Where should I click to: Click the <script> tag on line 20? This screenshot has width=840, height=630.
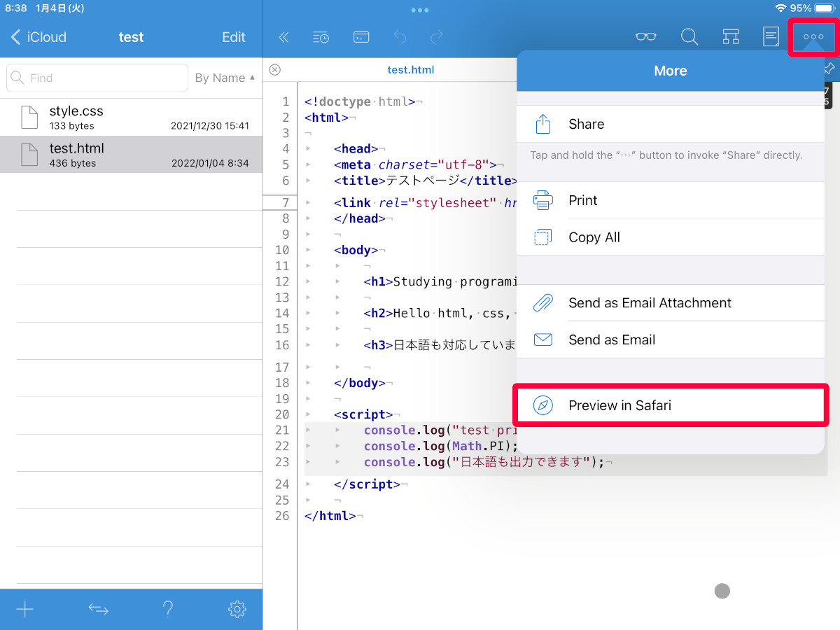coord(364,414)
